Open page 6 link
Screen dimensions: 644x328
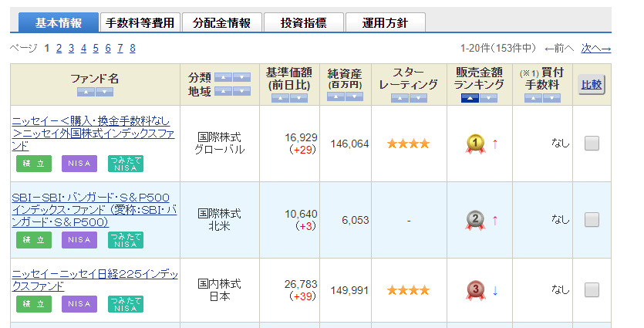pos(108,49)
